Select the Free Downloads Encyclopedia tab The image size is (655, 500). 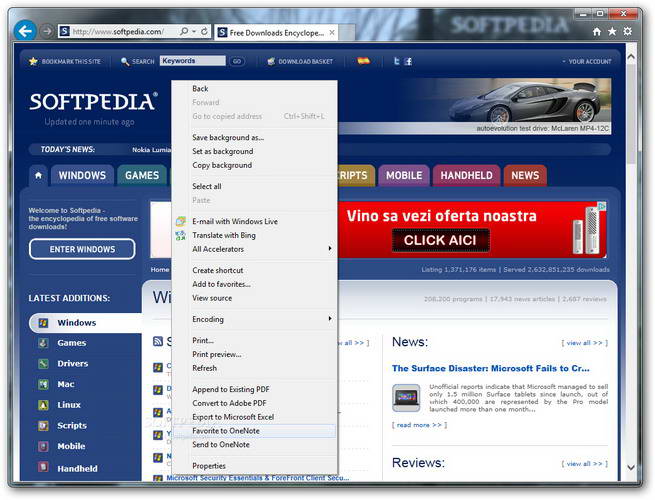pos(277,32)
